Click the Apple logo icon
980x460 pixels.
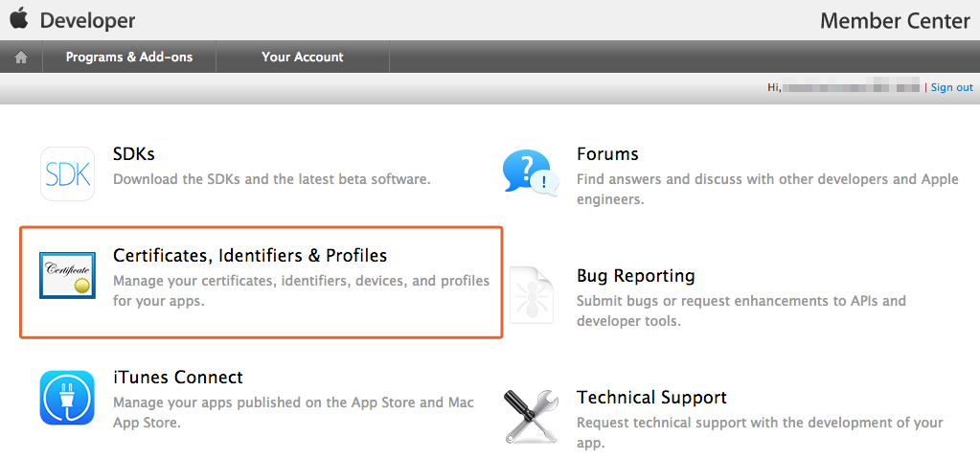[19, 19]
